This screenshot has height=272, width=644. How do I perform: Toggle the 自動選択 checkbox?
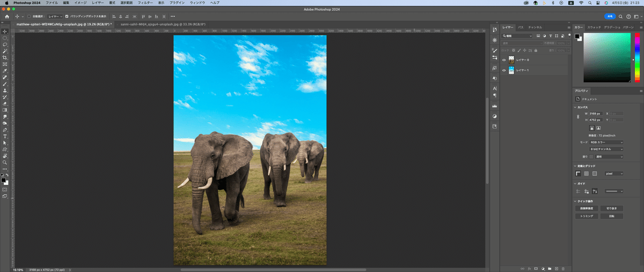click(x=29, y=17)
